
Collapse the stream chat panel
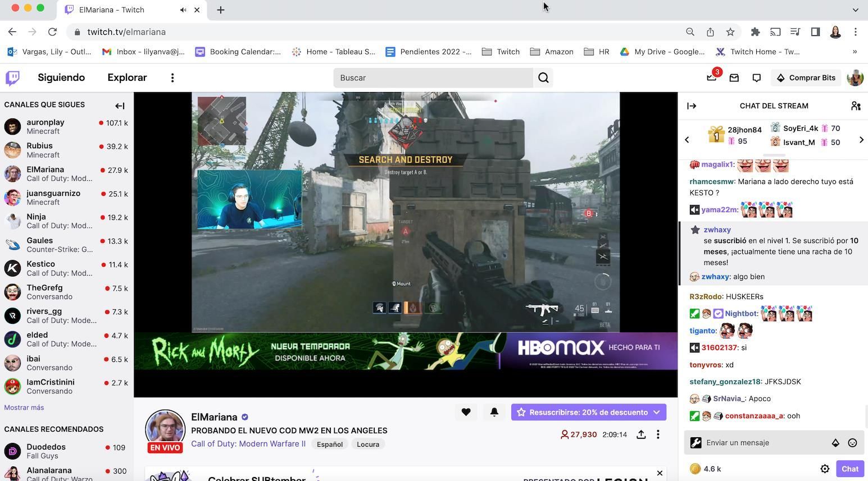(x=692, y=106)
